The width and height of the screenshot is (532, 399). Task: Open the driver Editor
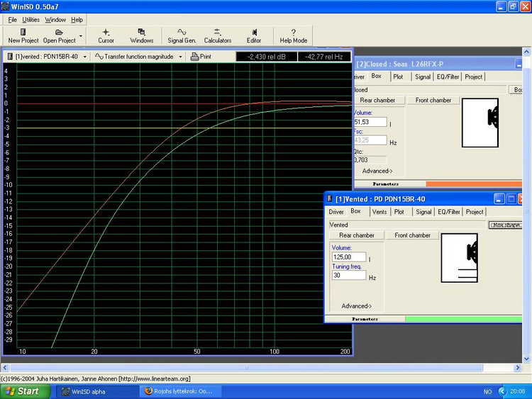click(254, 35)
